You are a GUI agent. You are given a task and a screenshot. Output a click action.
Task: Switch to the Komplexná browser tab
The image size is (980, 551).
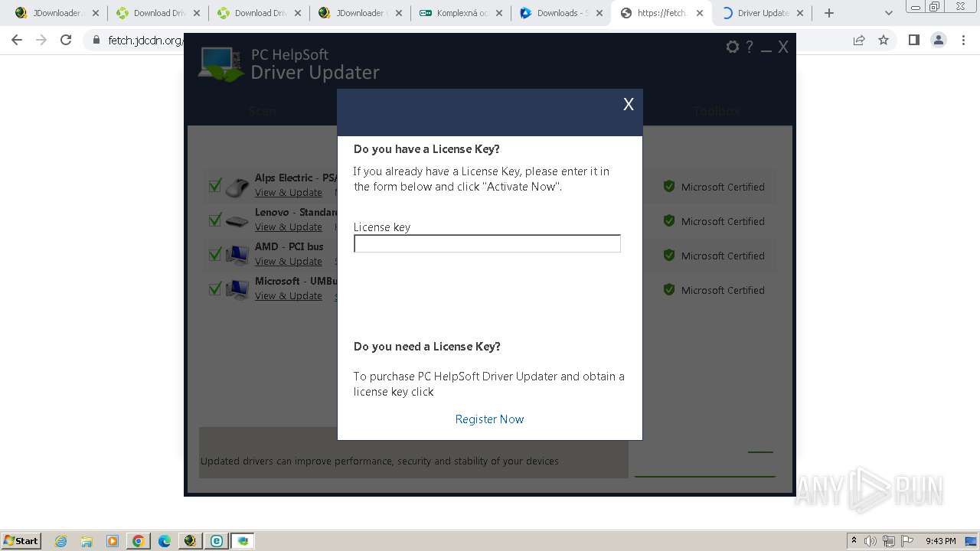coord(461,13)
